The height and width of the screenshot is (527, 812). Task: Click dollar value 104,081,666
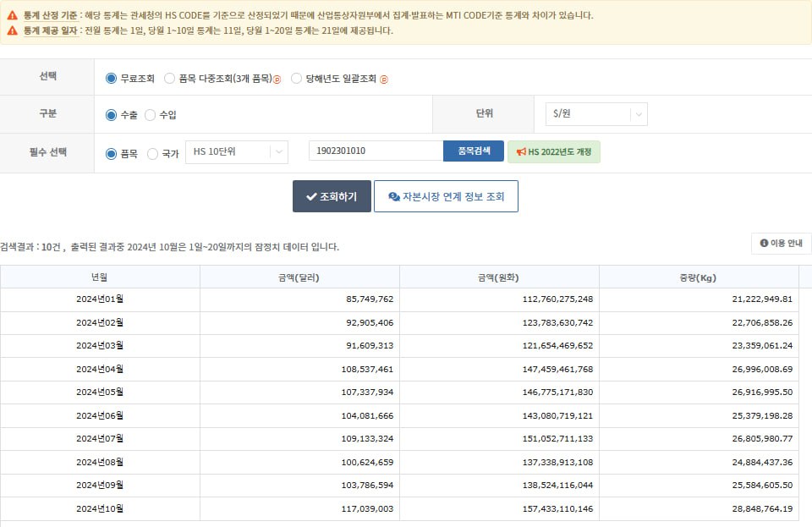point(367,415)
